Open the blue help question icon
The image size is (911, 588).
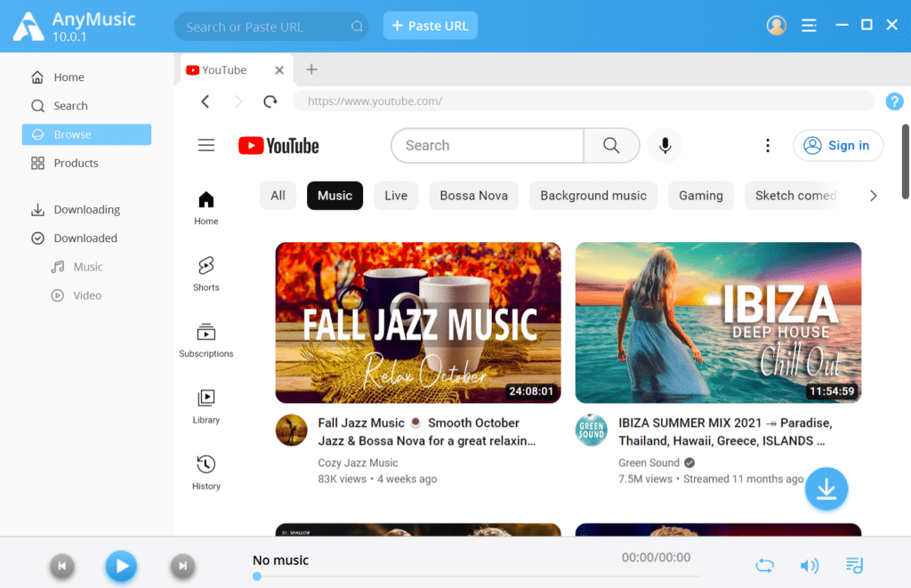point(894,101)
